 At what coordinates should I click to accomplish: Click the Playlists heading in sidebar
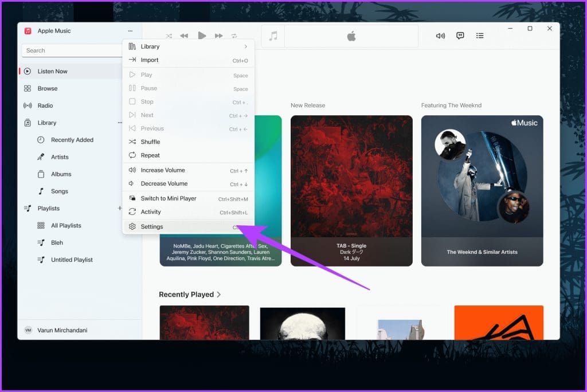click(x=48, y=209)
